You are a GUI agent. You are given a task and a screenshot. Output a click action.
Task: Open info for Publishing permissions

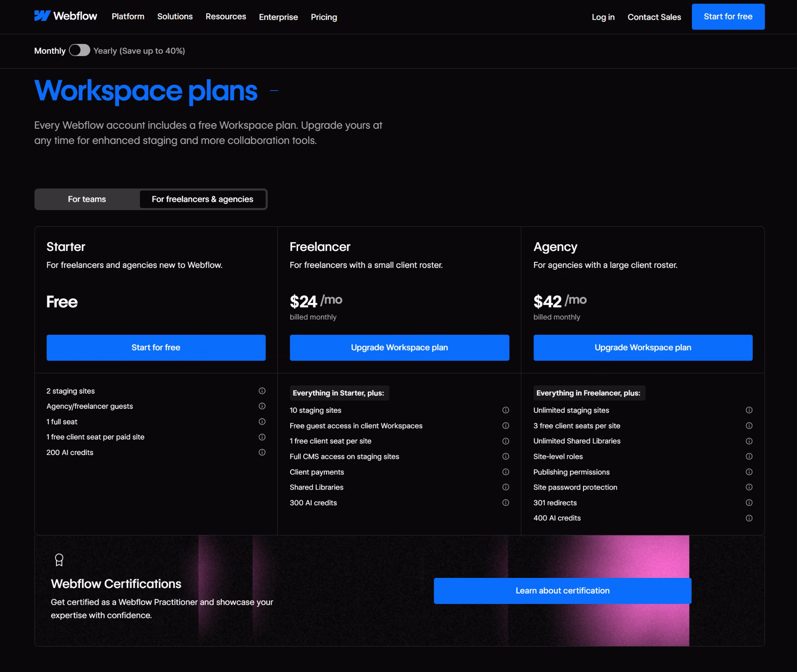coord(749,472)
